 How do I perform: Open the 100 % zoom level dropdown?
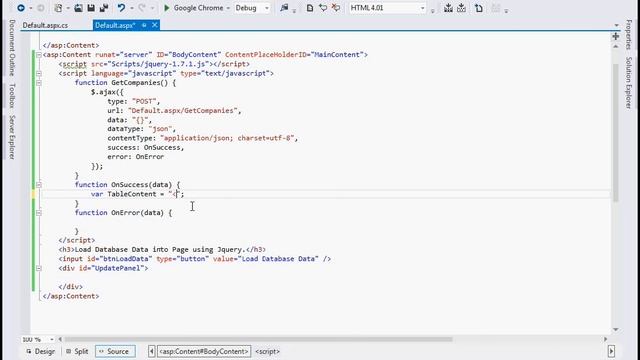click(52, 340)
